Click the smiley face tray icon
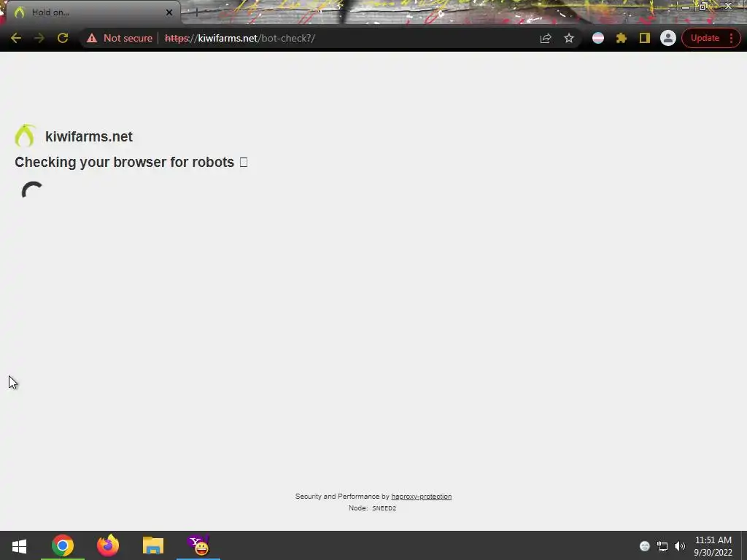747x560 pixels. [645, 546]
